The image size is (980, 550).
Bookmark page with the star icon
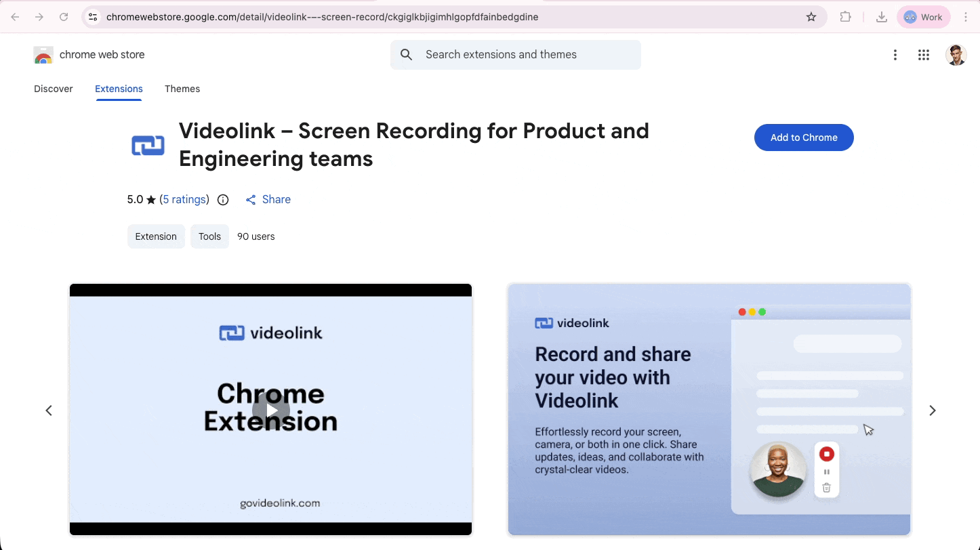pos(811,17)
